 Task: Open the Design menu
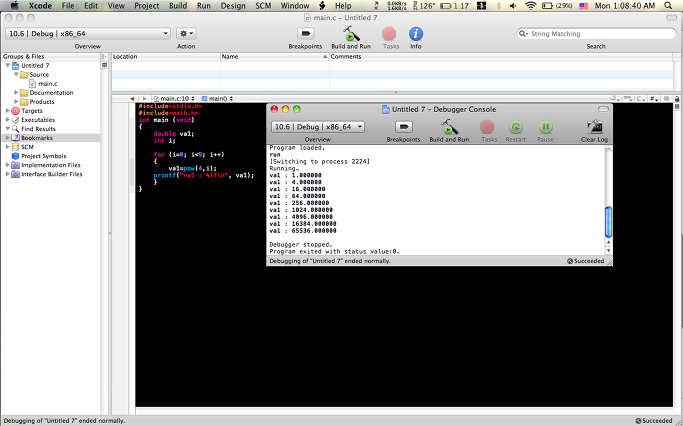pos(233,6)
